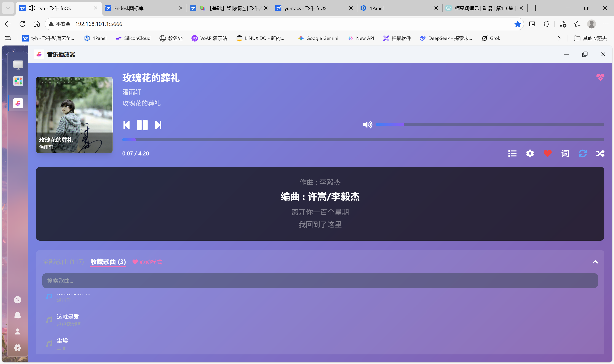Collapse the song list panel chevron
This screenshot has height=364, width=614.
coord(595,262)
